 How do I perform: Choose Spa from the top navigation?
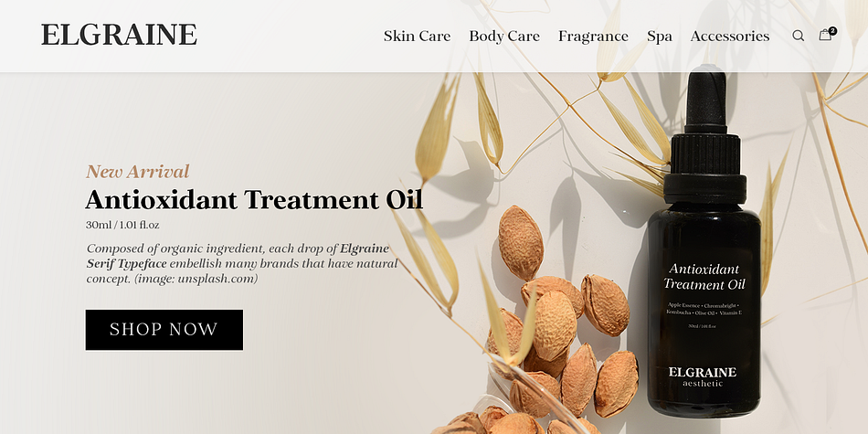[660, 37]
